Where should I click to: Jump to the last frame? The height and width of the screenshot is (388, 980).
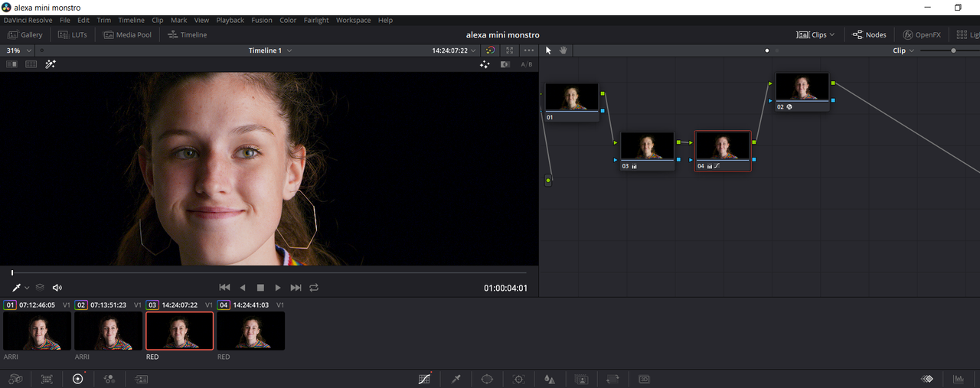[x=296, y=288]
